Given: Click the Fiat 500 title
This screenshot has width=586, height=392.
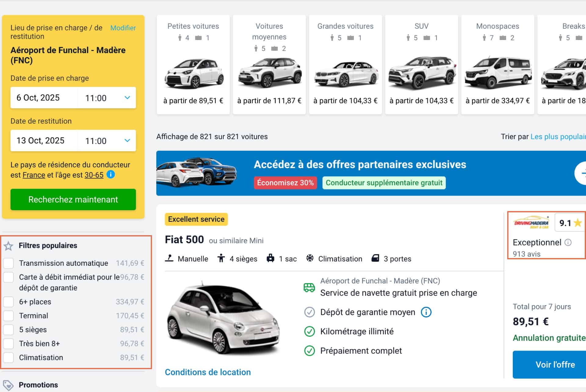Looking at the screenshot, I should pos(184,240).
